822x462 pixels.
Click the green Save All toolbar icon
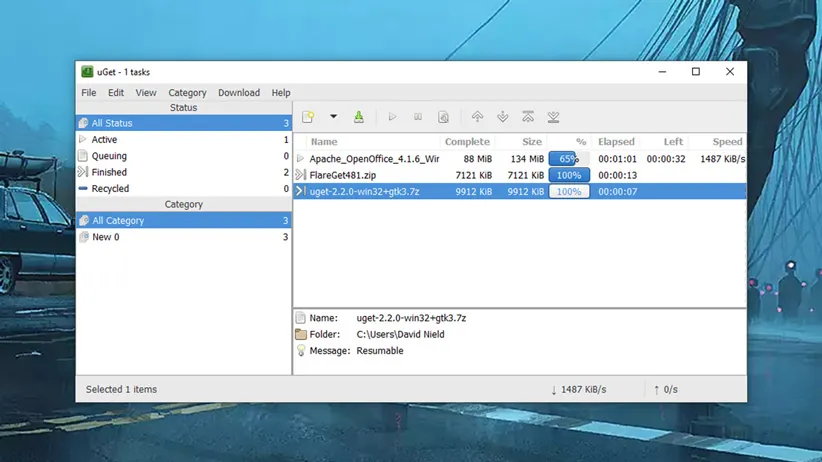coord(358,117)
